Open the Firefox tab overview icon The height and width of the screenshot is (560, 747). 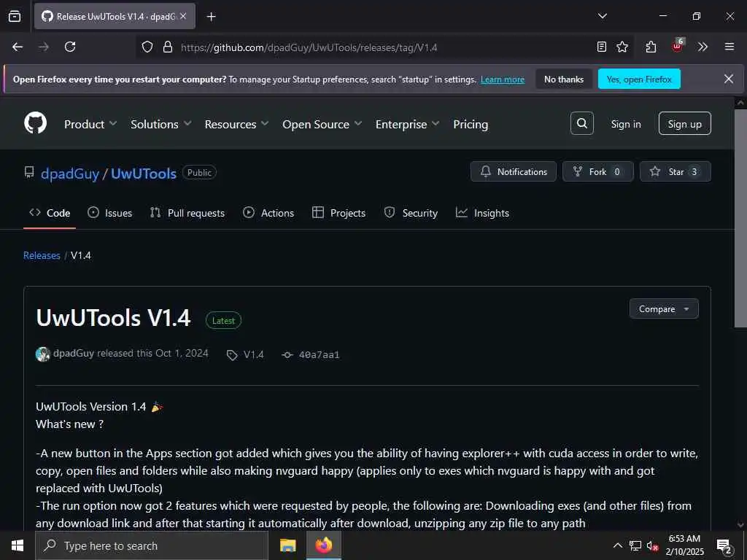(15, 16)
